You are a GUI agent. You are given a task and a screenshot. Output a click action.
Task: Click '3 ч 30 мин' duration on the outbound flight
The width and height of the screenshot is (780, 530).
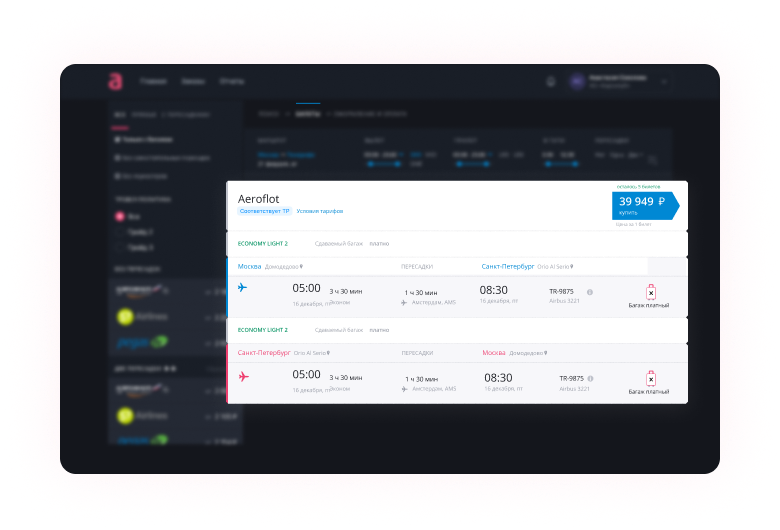click(x=346, y=292)
